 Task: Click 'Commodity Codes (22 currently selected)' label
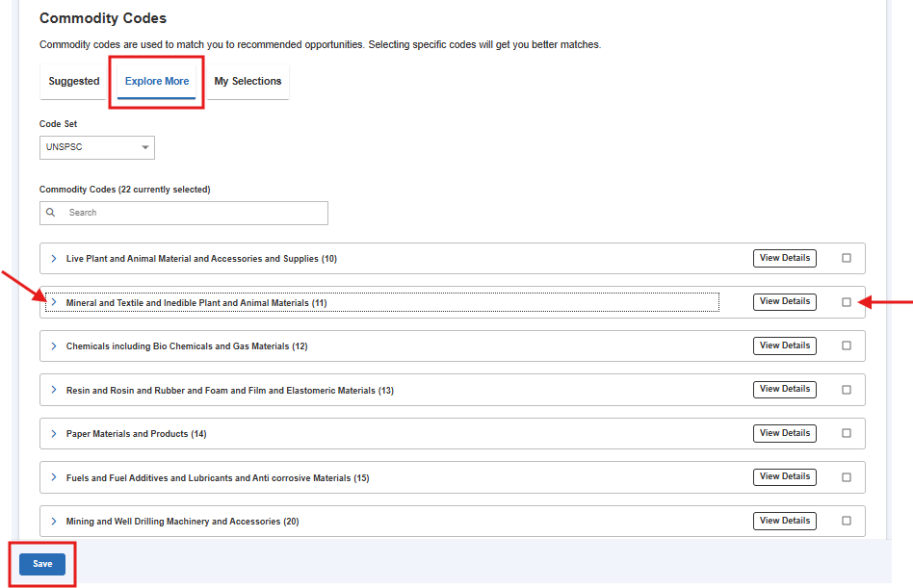(124, 190)
